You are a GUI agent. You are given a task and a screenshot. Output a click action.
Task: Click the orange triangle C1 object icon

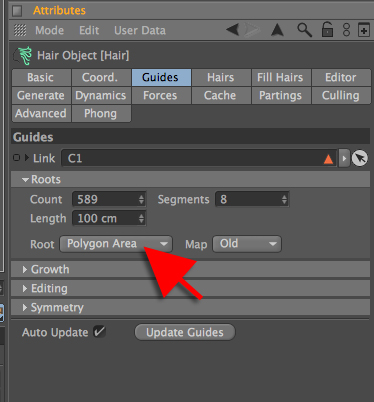(328, 159)
